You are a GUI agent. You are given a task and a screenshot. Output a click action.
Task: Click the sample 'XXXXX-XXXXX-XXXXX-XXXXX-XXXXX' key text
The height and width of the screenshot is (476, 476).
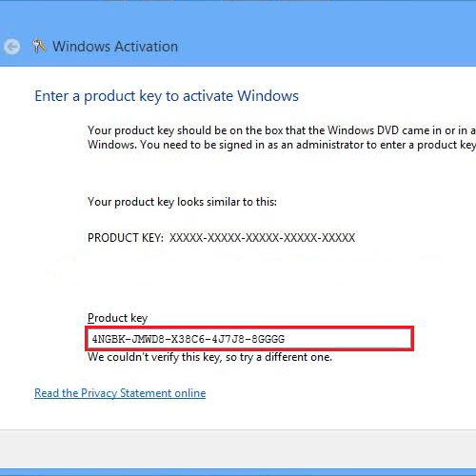point(262,238)
